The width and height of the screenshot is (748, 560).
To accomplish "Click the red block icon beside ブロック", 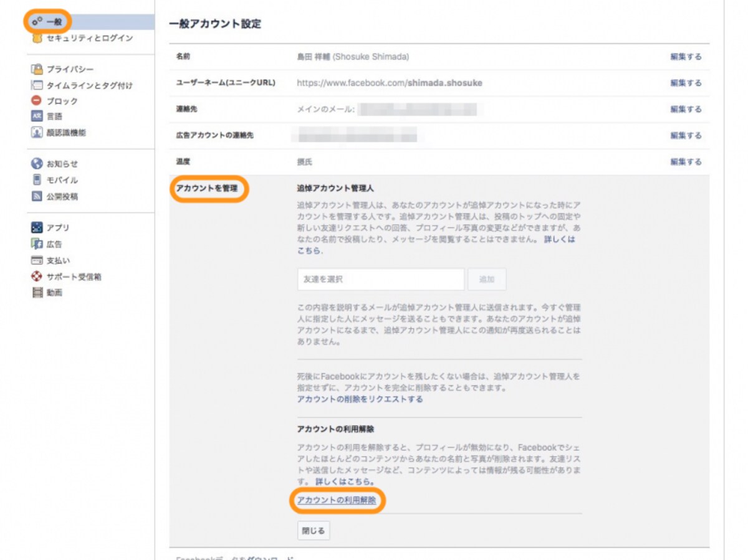I will (37, 100).
